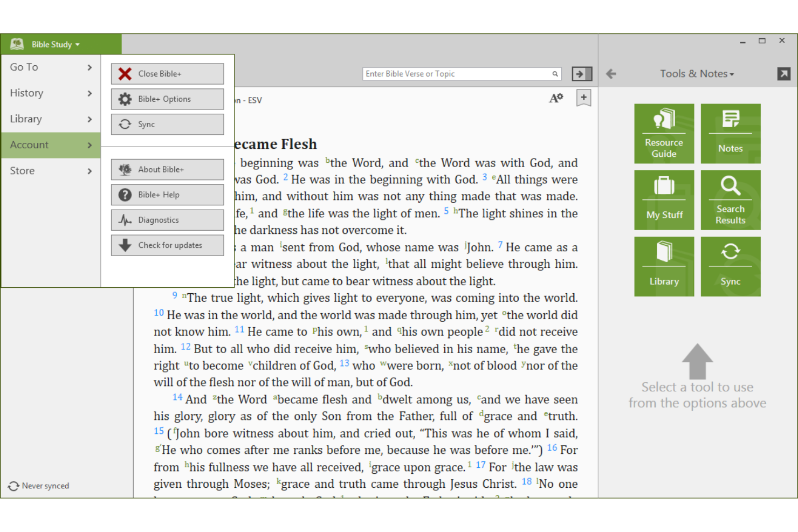This screenshot has height=532, width=798.
Task: Expand the Go To submenu
Action: [x=51, y=67]
